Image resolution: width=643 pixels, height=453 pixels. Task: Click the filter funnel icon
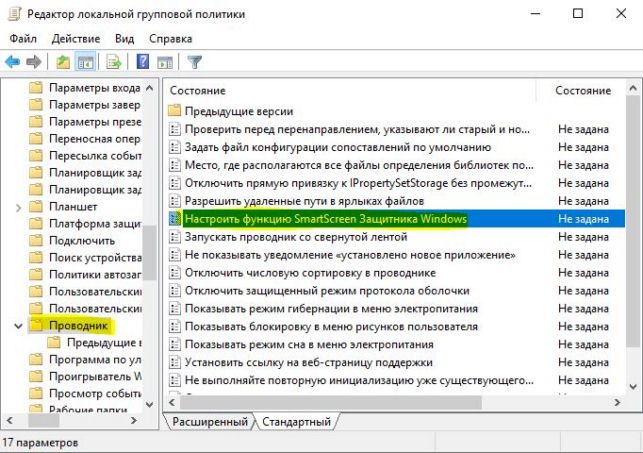coord(194,62)
